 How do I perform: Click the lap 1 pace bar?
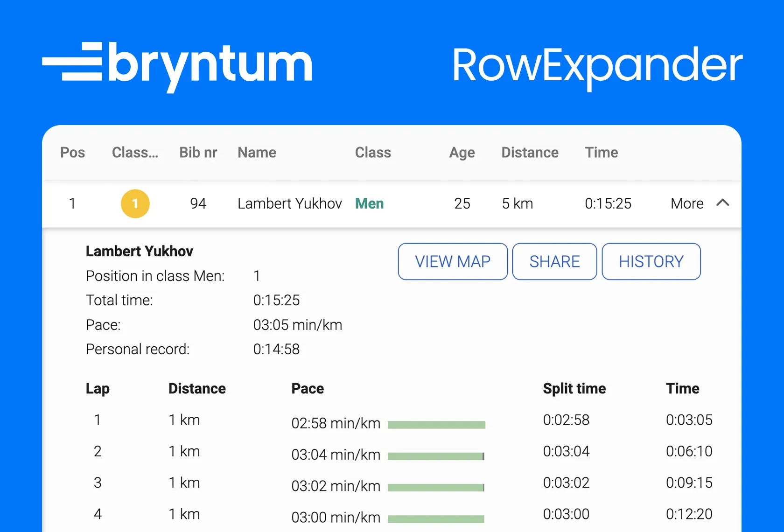(x=436, y=425)
